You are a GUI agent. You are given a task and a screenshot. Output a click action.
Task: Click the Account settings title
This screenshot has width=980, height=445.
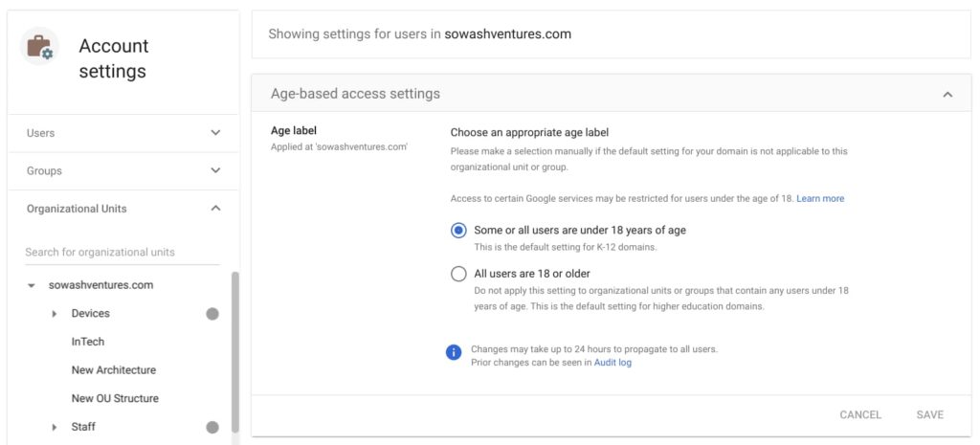click(114, 58)
